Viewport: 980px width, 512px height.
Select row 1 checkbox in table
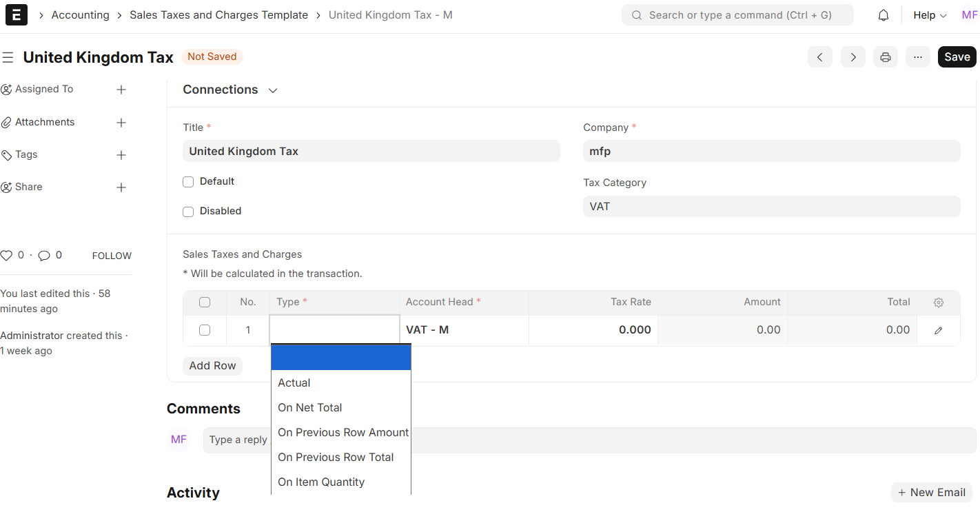[x=205, y=330]
